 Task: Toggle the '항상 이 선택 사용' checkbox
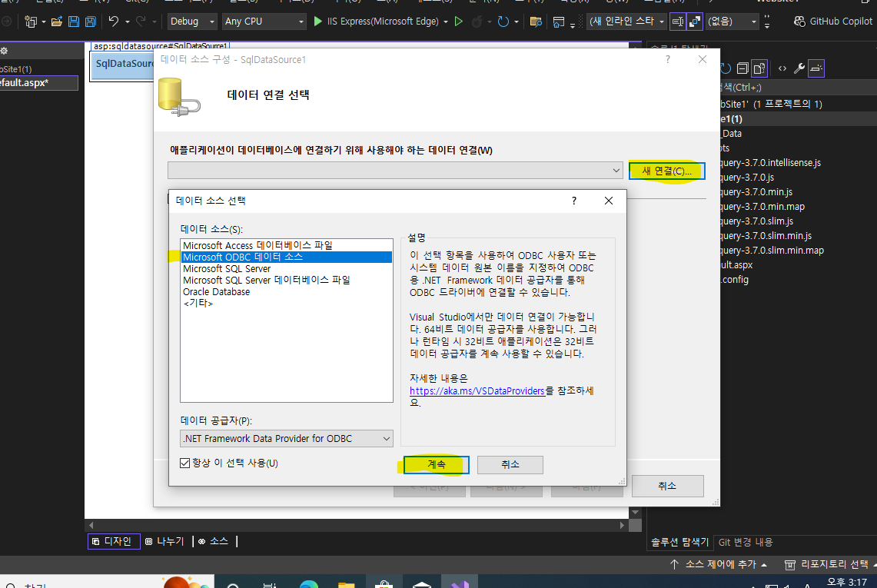[184, 463]
